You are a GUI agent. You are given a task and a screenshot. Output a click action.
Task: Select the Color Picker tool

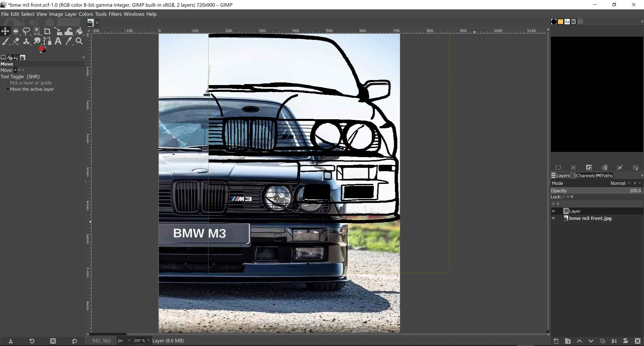coord(69,41)
